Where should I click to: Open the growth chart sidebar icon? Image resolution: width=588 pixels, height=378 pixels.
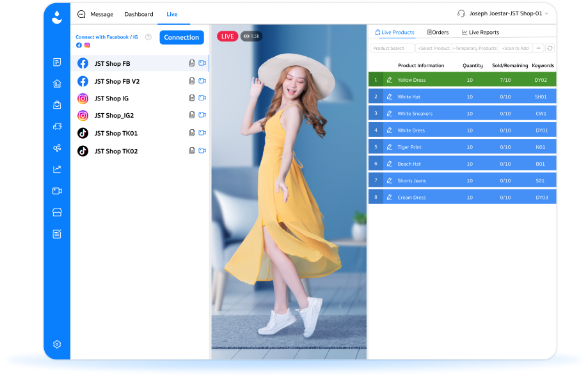coord(57,169)
